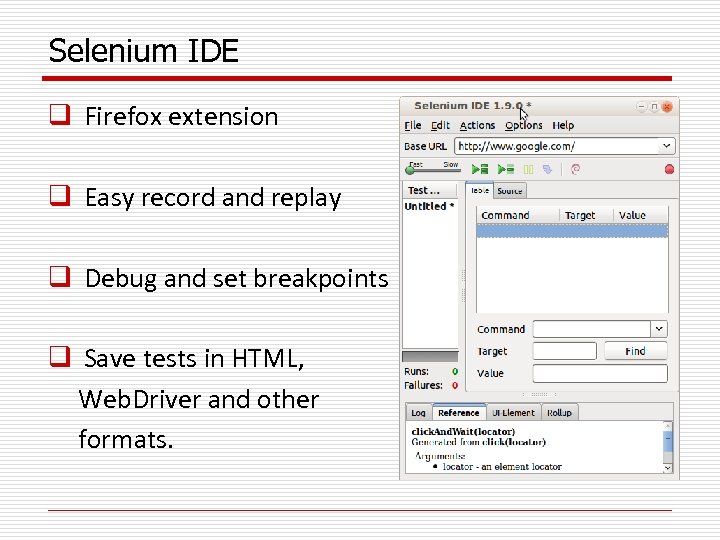Click the reference pane scroll-down arrow

pos(668,467)
